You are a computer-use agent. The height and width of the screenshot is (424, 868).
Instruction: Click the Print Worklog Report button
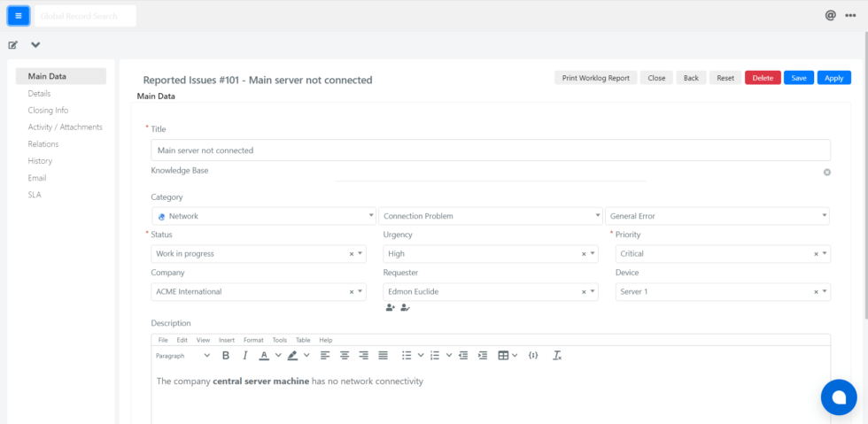pos(595,78)
